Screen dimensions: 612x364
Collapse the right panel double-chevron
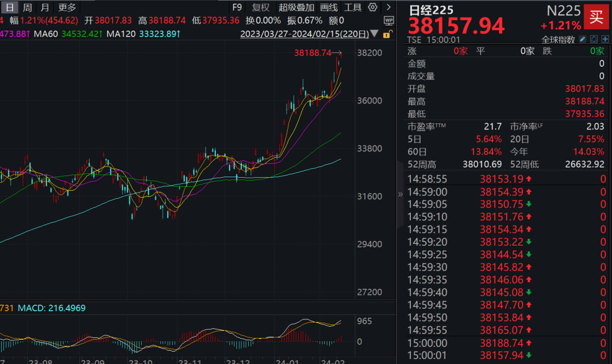(x=400, y=194)
